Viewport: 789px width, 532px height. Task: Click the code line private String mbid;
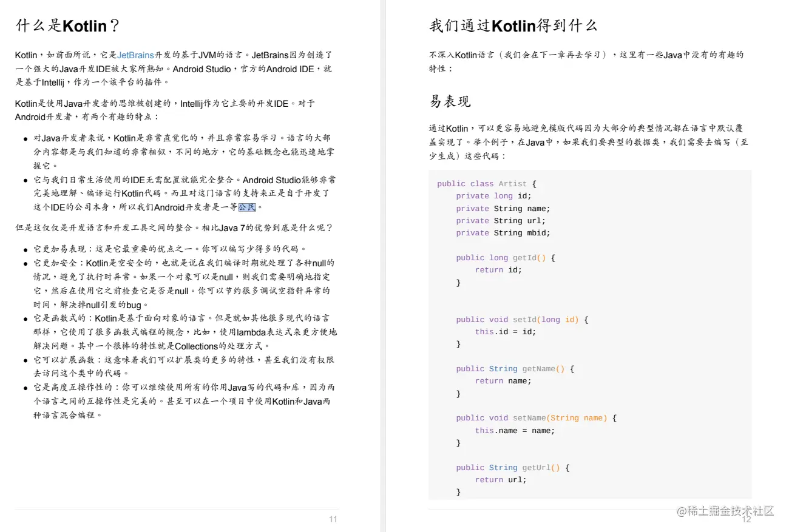coord(503,233)
